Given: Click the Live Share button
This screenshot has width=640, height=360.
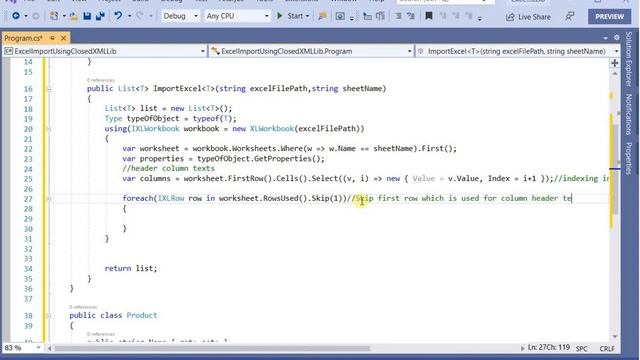Looking at the screenshot, I should pos(529,17).
